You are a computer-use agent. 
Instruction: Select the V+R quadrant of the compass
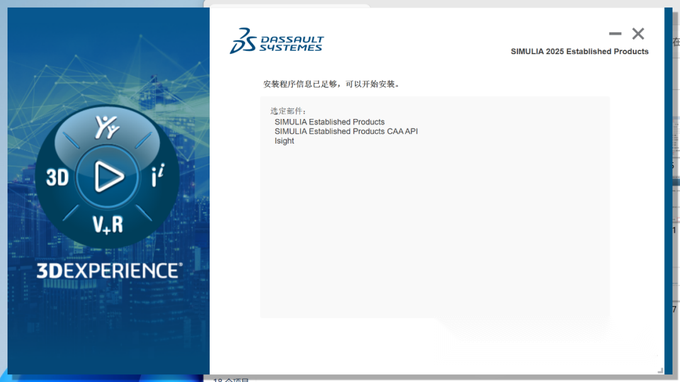tap(108, 225)
